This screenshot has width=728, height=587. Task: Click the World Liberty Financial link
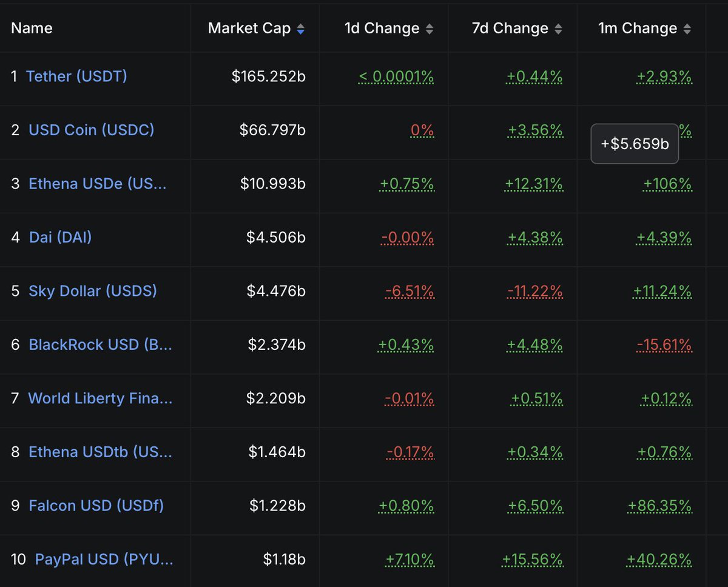[x=100, y=398]
